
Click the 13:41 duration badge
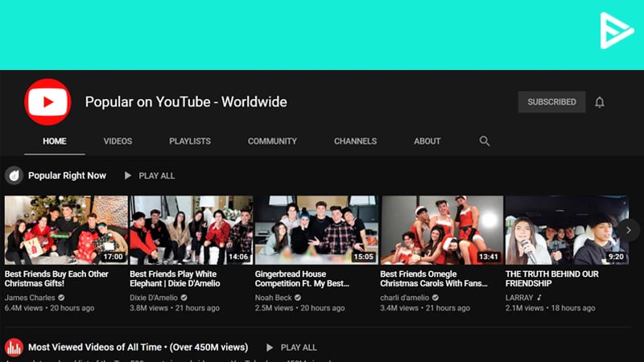(x=489, y=257)
